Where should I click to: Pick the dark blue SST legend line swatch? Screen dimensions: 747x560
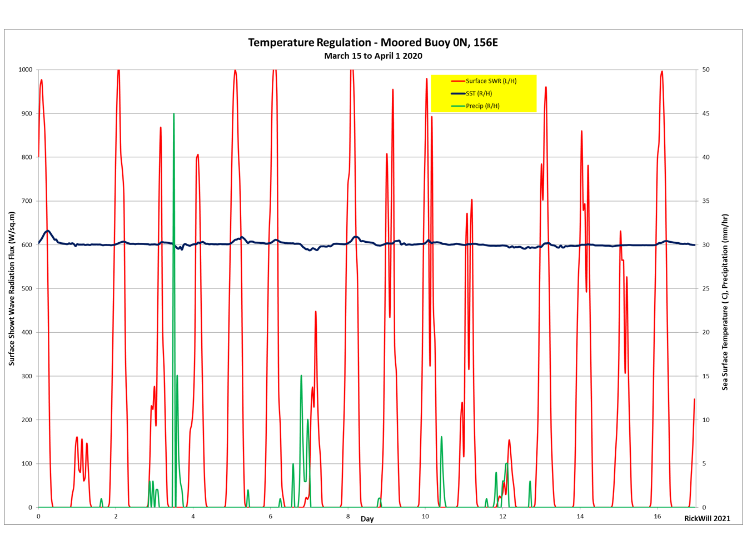457,93
